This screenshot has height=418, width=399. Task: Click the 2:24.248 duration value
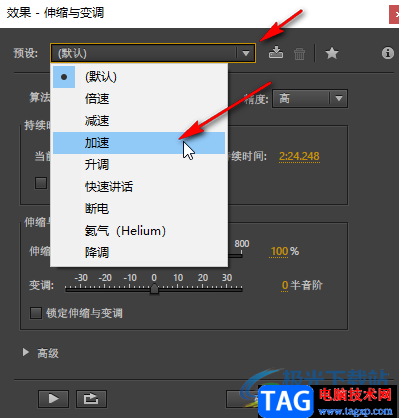[x=299, y=156]
